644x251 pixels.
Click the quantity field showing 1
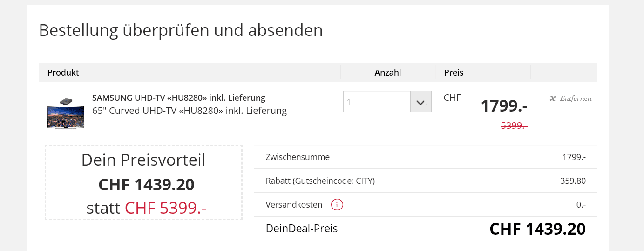(x=377, y=102)
